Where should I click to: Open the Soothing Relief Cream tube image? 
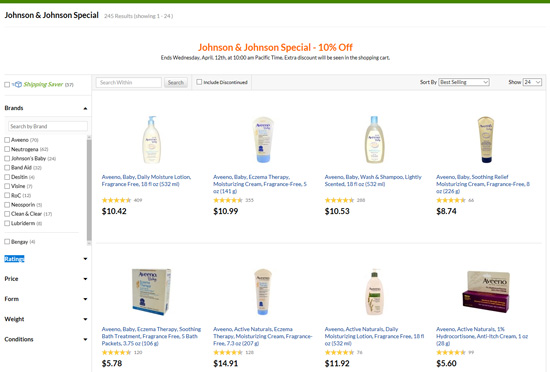point(486,140)
